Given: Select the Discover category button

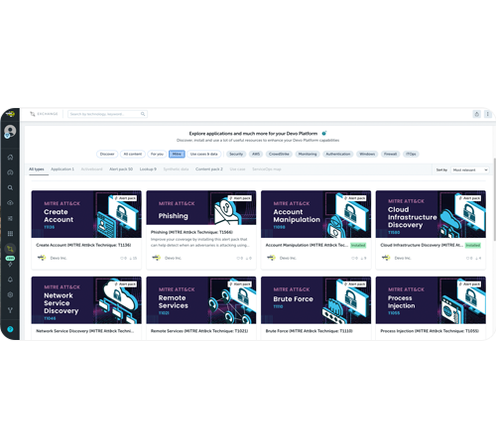Looking at the screenshot, I should coord(107,154).
